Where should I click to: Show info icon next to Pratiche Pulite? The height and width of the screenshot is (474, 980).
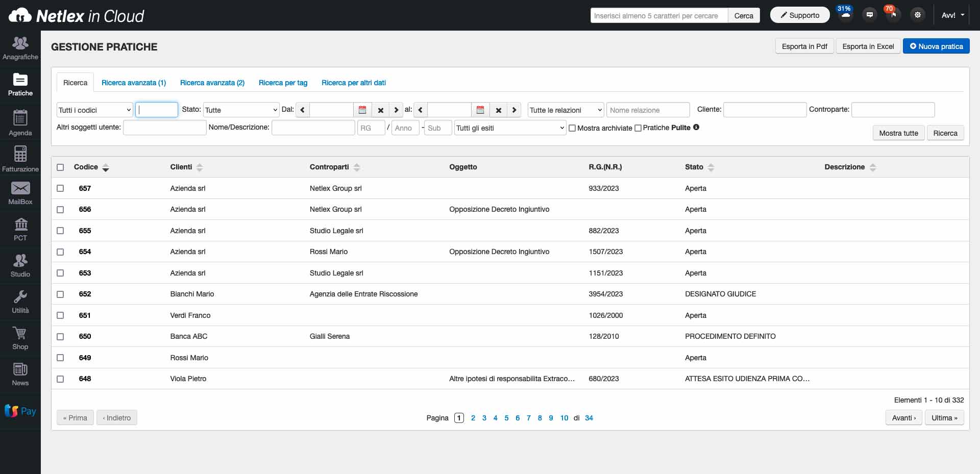pyautogui.click(x=696, y=127)
